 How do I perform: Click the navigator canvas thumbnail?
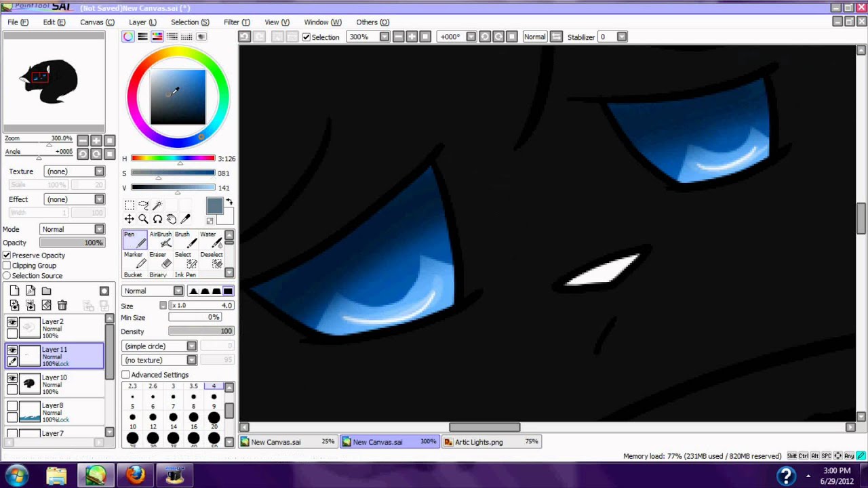[54, 81]
